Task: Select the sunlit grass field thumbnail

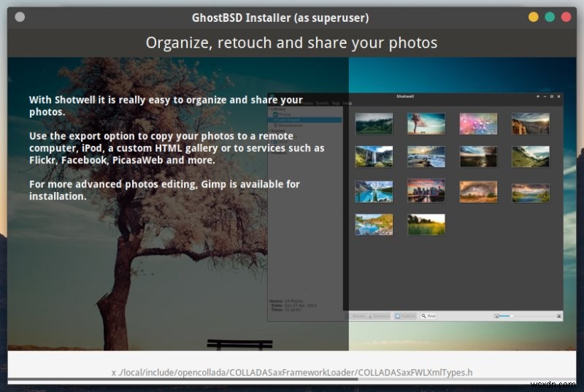Action: pos(426,224)
